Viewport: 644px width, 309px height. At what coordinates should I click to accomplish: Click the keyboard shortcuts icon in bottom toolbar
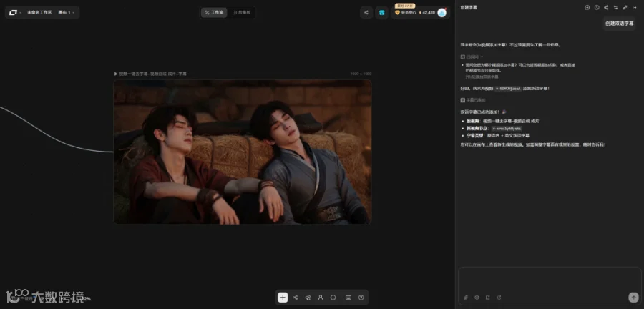pyautogui.click(x=348, y=298)
